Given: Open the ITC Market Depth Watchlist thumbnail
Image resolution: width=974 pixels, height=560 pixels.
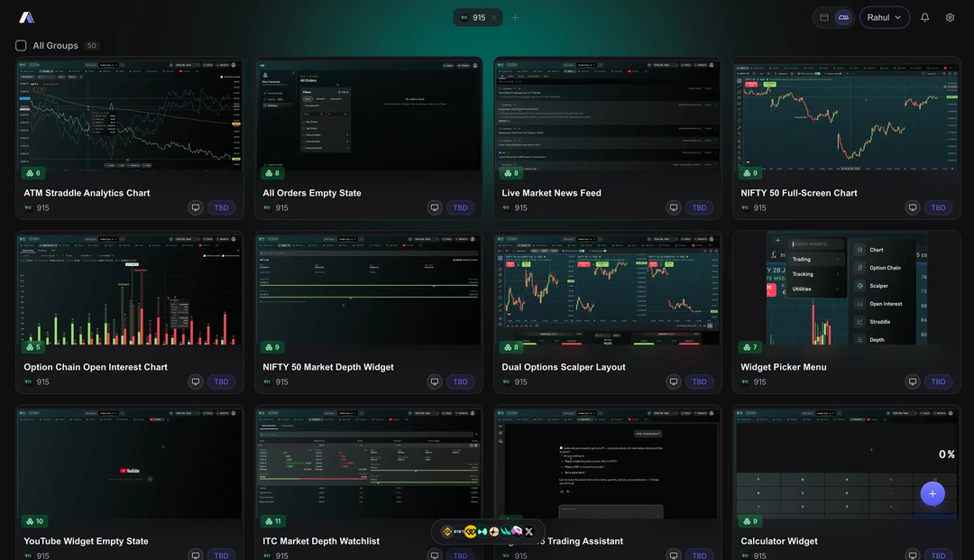Looking at the screenshot, I should 369,464.
